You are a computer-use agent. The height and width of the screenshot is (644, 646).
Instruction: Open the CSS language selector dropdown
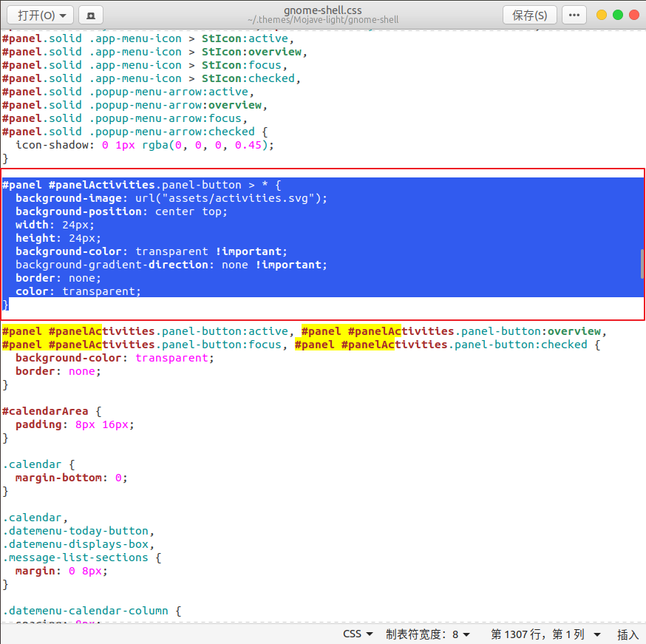(358, 634)
